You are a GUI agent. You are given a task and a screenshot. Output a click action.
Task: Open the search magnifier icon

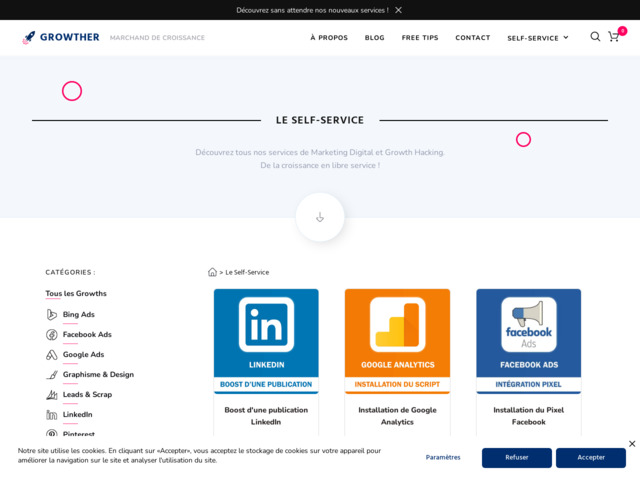click(x=595, y=37)
